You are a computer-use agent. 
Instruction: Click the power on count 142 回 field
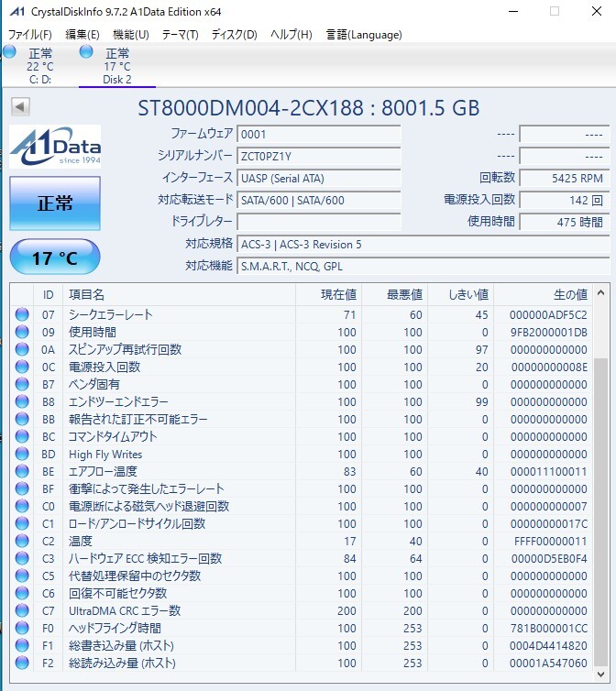tap(565, 201)
